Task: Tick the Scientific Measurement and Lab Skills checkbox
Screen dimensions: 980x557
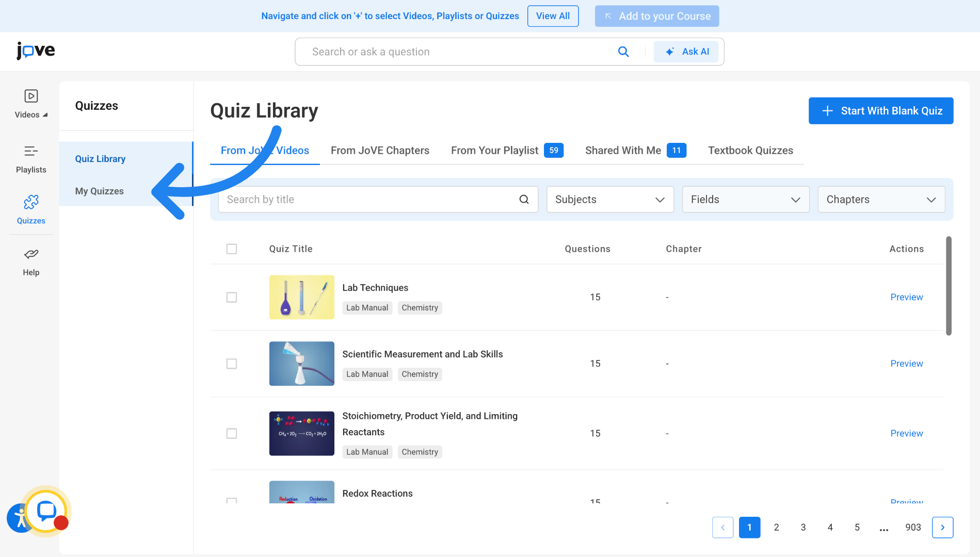Action: (232, 364)
